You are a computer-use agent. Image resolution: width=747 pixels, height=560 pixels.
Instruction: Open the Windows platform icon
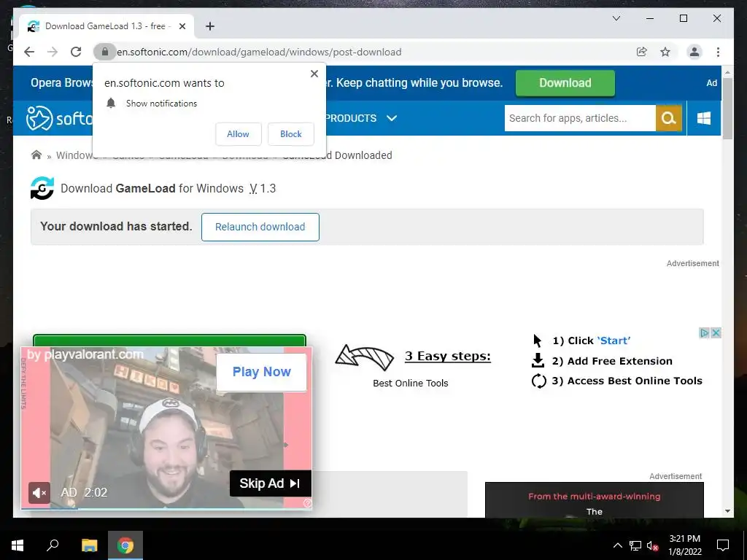point(704,118)
